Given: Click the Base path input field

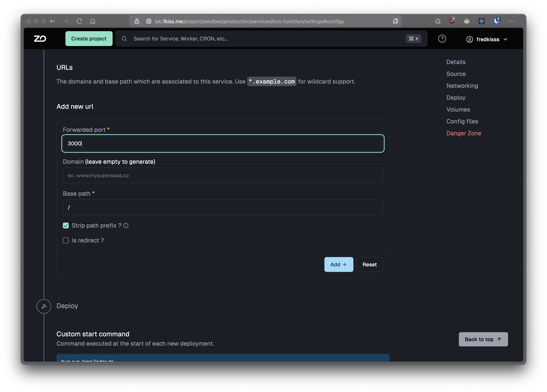Looking at the screenshot, I should point(223,207).
